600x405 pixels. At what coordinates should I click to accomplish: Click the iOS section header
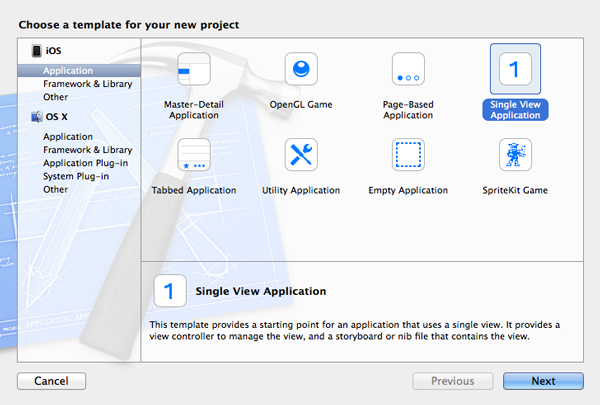coord(53,51)
